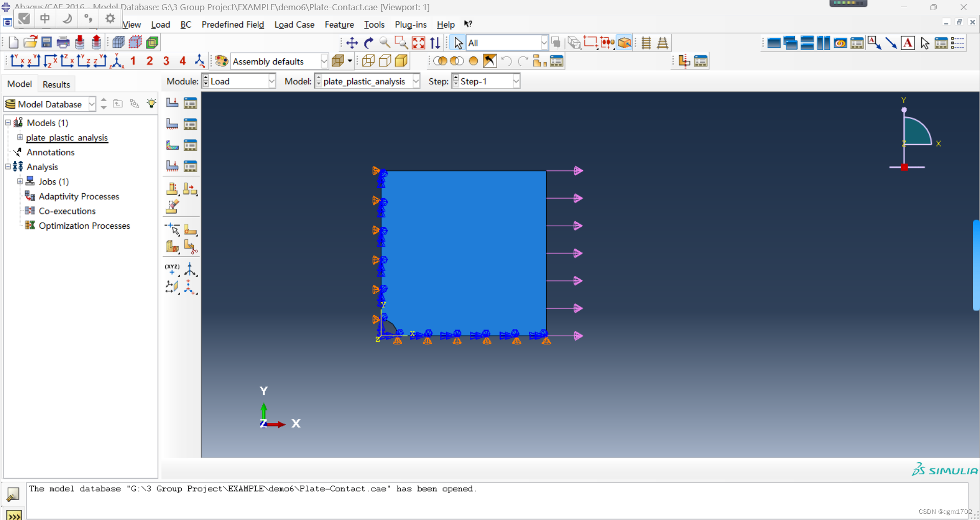Click the Undo display group icon
The image size is (980, 520).
[x=506, y=61]
